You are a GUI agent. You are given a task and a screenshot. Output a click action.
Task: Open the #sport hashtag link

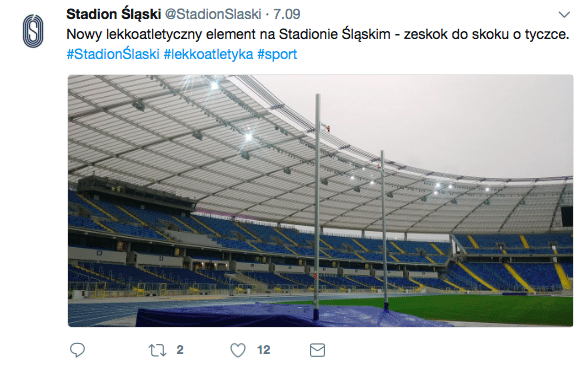pos(277,54)
